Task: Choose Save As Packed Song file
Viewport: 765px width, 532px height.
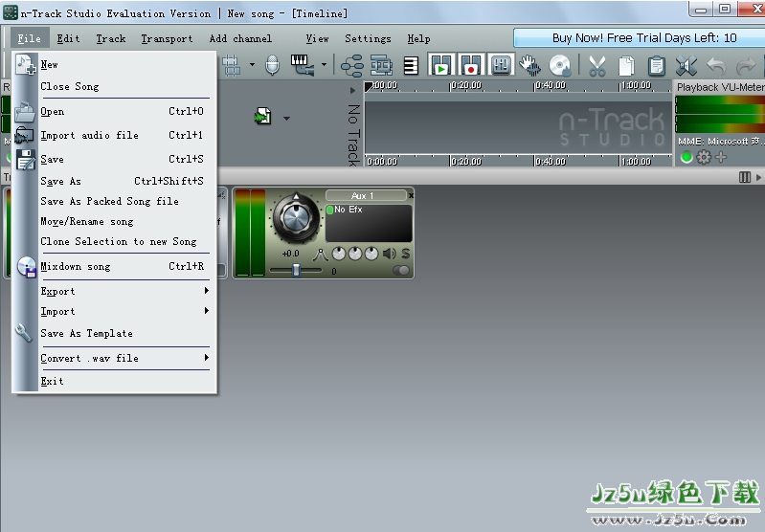Action: [114, 201]
